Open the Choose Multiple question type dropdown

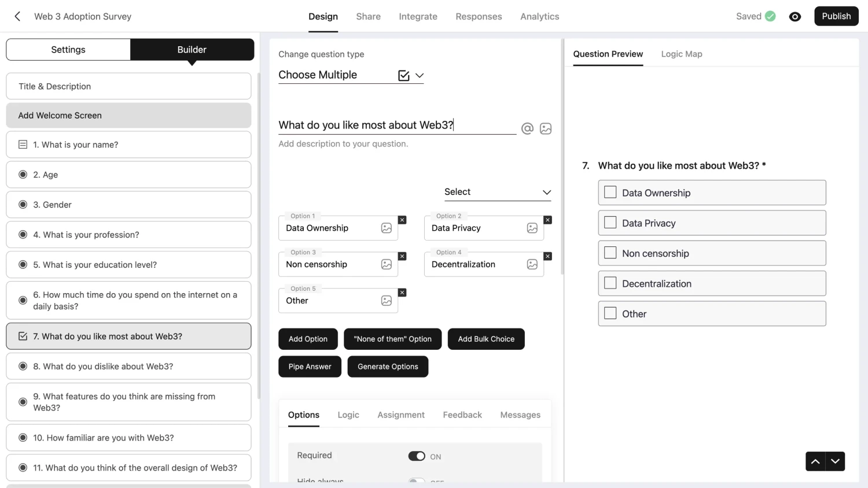(x=420, y=75)
